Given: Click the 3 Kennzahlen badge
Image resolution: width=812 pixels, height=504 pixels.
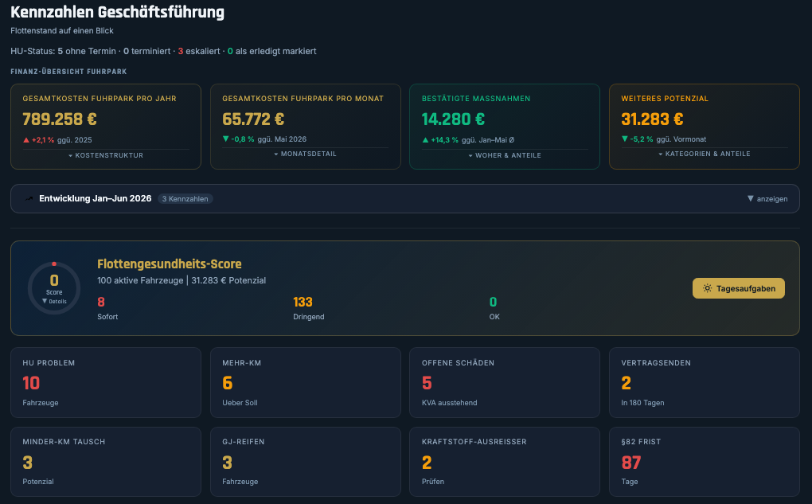Looking at the screenshot, I should (185, 199).
